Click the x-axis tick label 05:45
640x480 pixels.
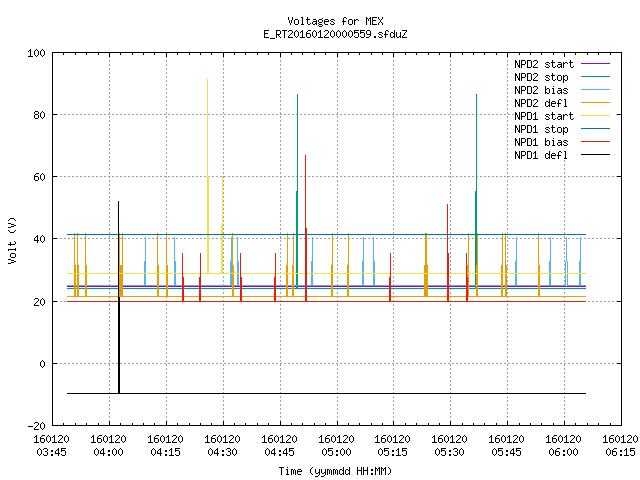coord(507,452)
